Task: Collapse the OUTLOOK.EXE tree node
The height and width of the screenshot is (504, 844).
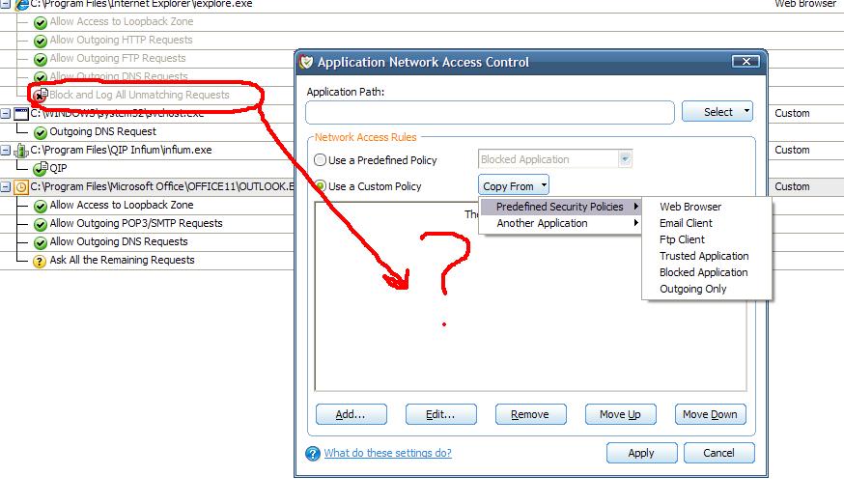Action: [x=6, y=187]
